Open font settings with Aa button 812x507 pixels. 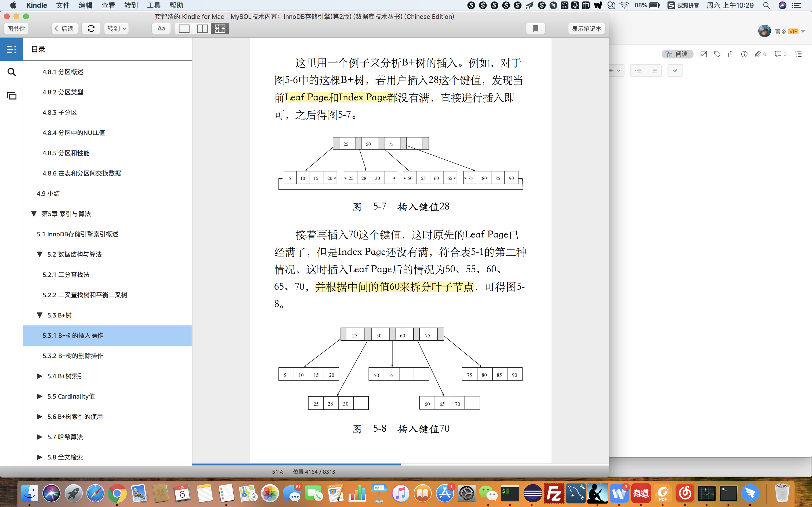pyautogui.click(x=161, y=28)
